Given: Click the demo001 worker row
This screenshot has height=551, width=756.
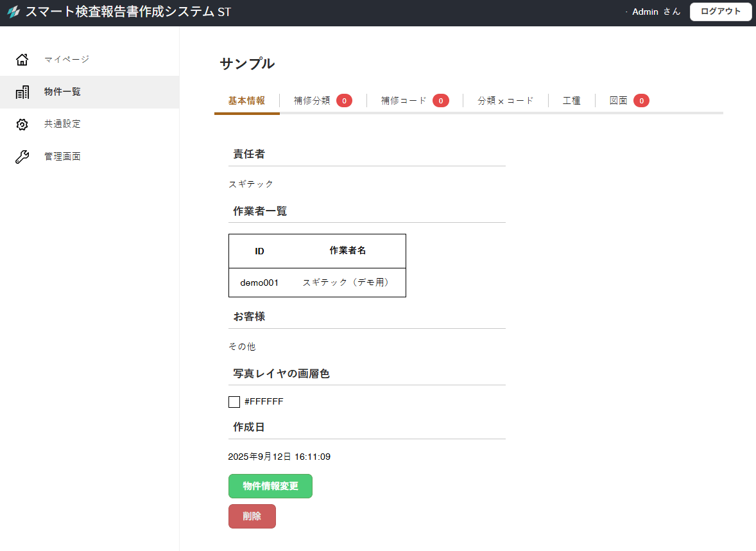Looking at the screenshot, I should click(317, 283).
